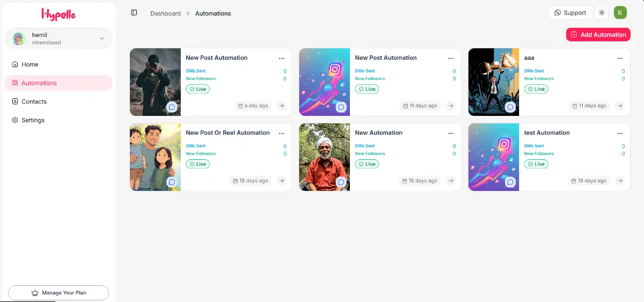Image resolution: width=644 pixels, height=302 pixels.
Task: Open Contacts in the sidebar
Action: pyautogui.click(x=34, y=101)
